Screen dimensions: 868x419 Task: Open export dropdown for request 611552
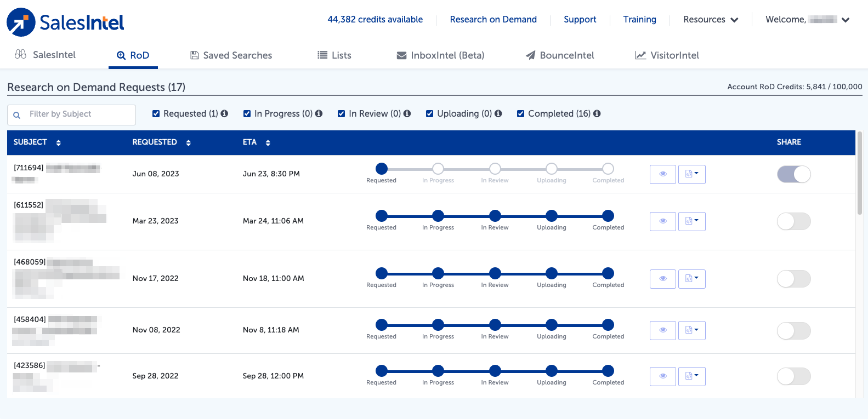point(692,221)
